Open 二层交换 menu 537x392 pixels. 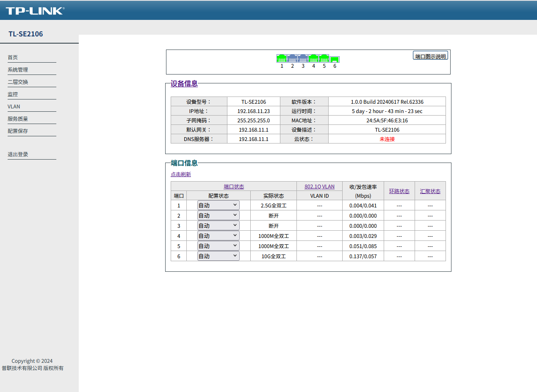18,82
